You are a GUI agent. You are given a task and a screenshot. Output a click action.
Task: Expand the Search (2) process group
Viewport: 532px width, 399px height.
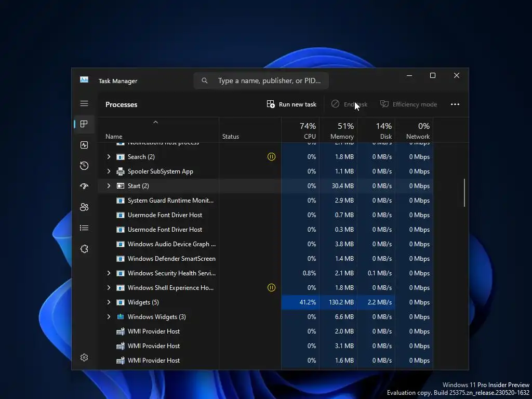109,157
